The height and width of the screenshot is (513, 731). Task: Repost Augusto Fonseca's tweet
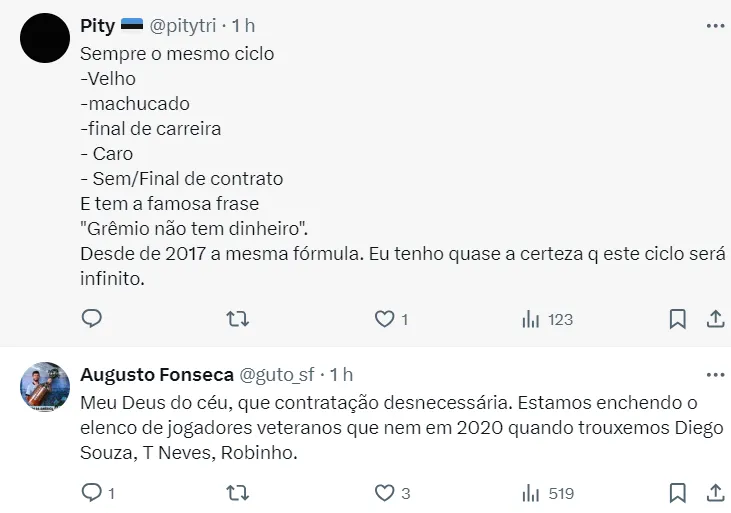point(238,492)
